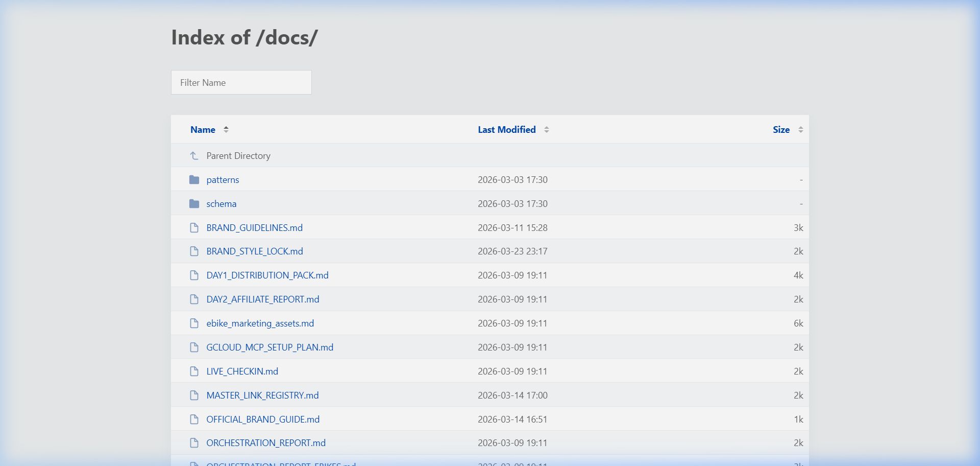
Task: Toggle sort arrows next to Name
Action: 226,130
